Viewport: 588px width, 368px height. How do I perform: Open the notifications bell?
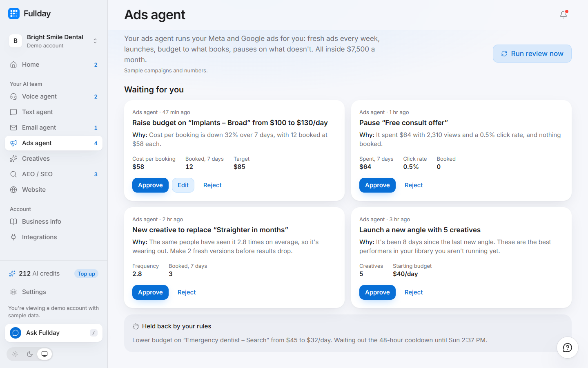click(563, 14)
